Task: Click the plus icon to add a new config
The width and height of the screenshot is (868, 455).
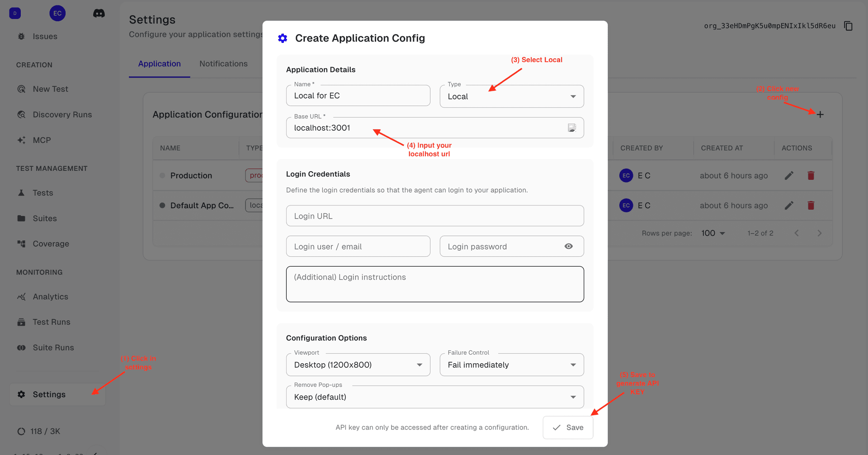Action: coord(820,115)
